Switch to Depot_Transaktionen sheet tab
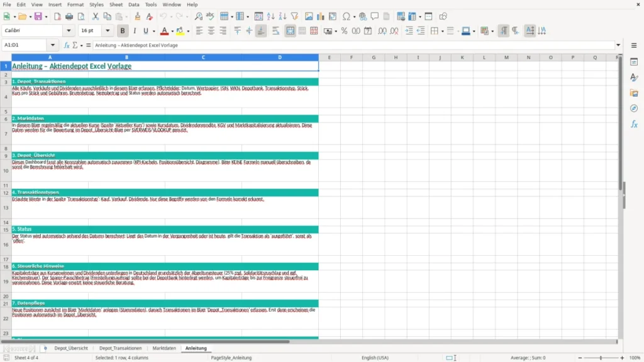The image size is (644, 362). point(120,348)
